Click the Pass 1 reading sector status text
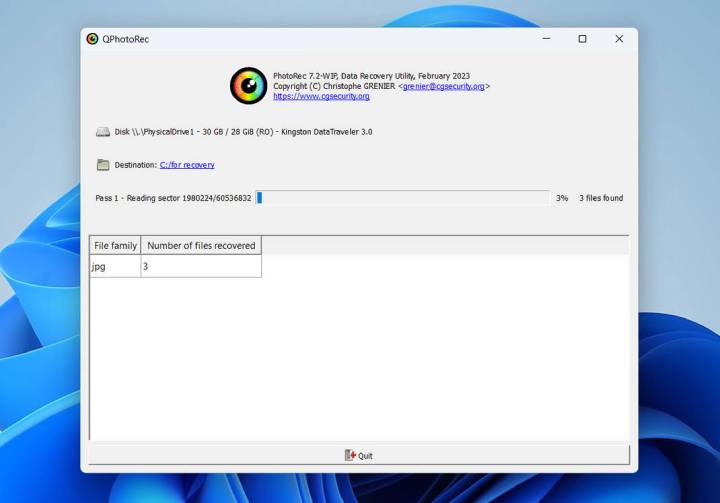The height and width of the screenshot is (503, 720). [x=173, y=198]
